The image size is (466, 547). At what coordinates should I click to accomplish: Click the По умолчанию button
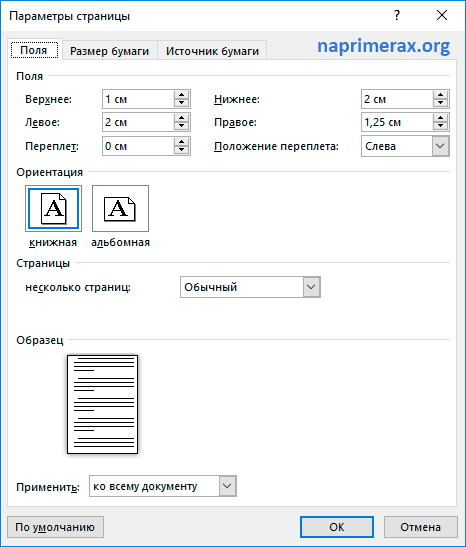[55, 527]
